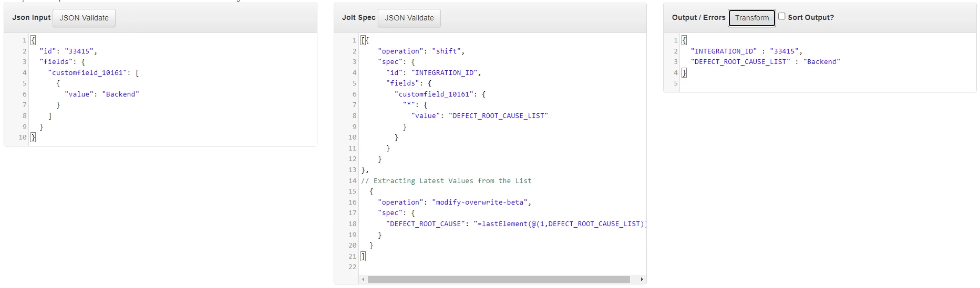
Task: Click the "customfield_10161": [ line in Json Input
Action: click(x=94, y=72)
